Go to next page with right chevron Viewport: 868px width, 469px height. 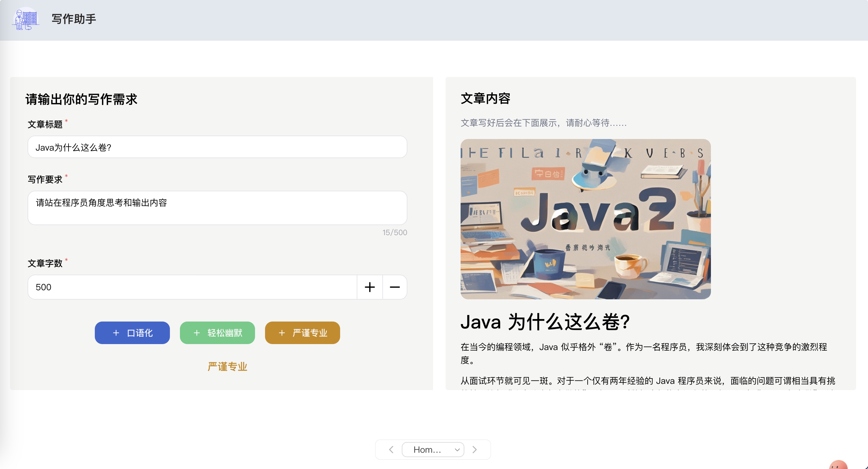click(474, 450)
